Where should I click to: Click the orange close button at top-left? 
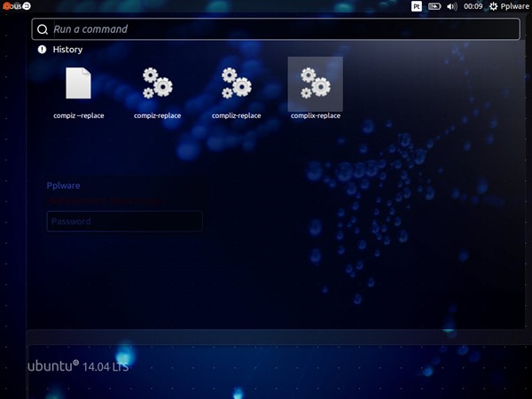click(x=6, y=6)
